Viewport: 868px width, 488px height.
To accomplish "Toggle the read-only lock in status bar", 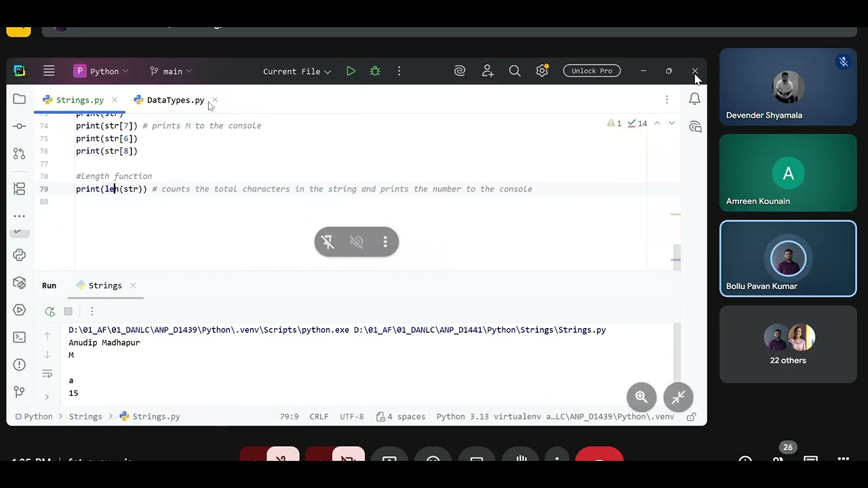I will coord(691,417).
